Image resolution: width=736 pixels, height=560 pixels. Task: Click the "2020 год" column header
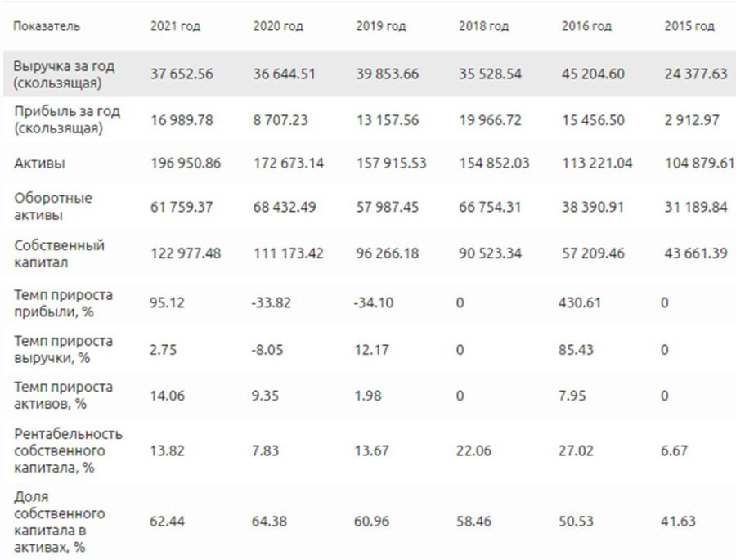(x=278, y=26)
